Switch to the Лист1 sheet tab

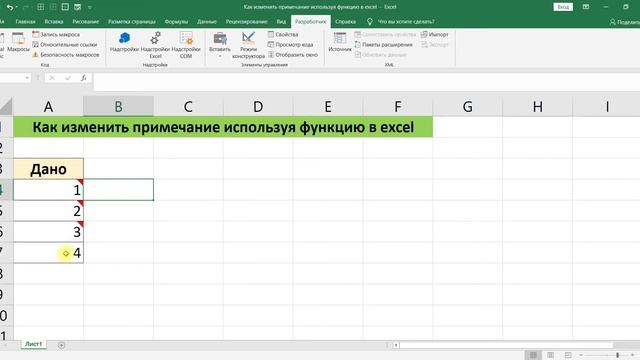(33, 344)
